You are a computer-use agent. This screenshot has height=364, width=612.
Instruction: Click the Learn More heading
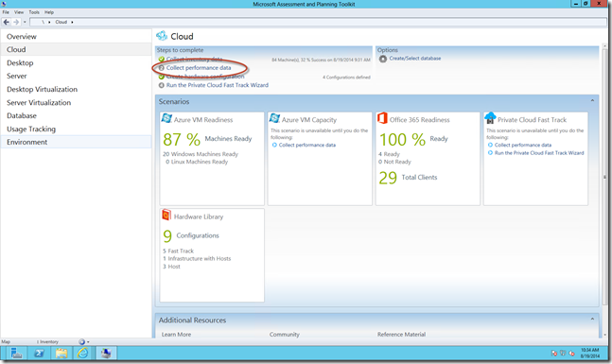tap(177, 335)
